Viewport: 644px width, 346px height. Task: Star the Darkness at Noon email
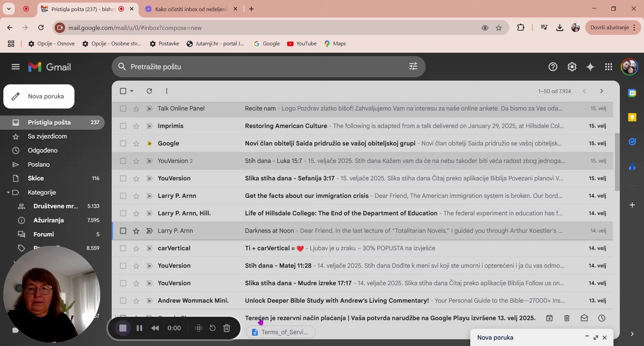pyautogui.click(x=136, y=231)
